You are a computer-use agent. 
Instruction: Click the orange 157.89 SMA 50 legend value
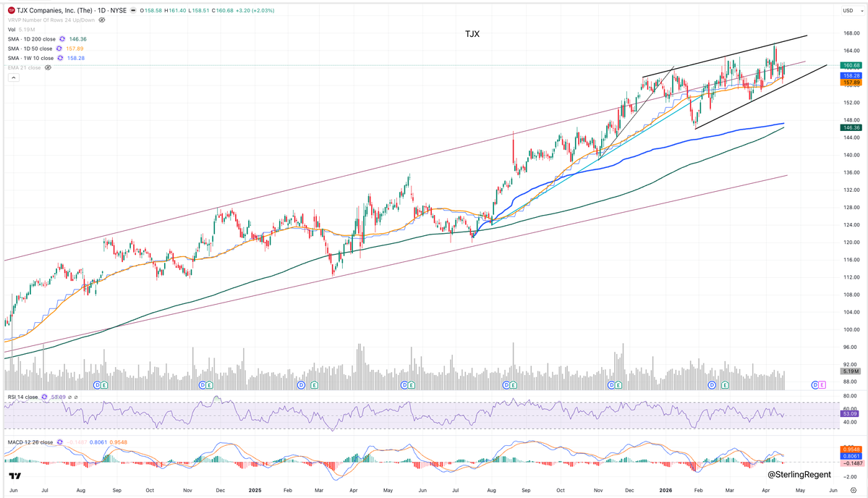click(x=75, y=48)
